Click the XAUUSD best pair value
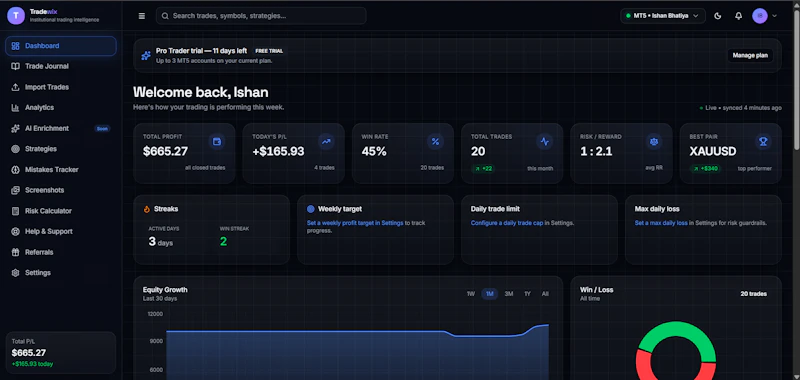800x380 pixels. click(x=713, y=151)
